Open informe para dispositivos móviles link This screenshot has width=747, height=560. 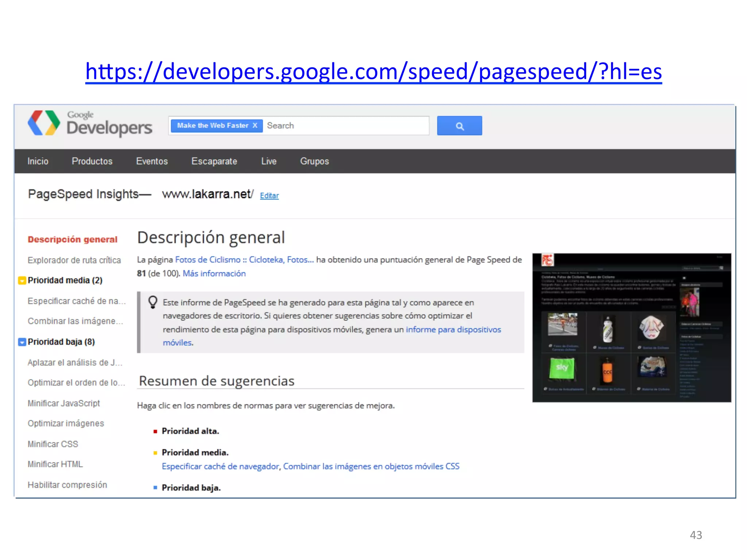[453, 330]
